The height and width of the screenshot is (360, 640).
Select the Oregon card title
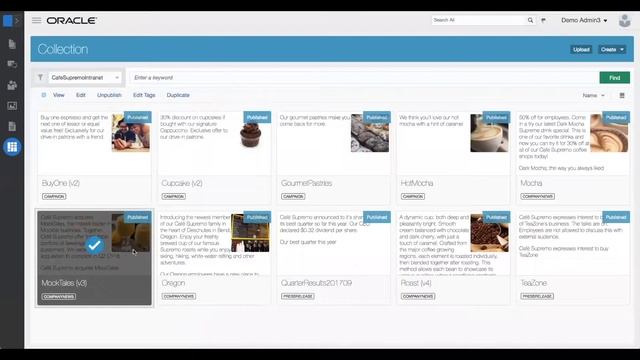click(x=173, y=283)
